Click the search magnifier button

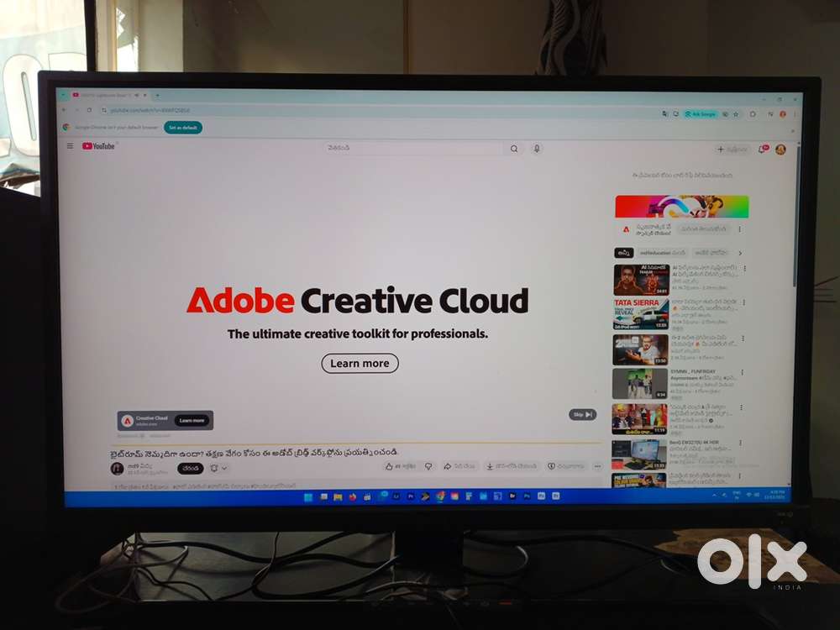coord(514,149)
